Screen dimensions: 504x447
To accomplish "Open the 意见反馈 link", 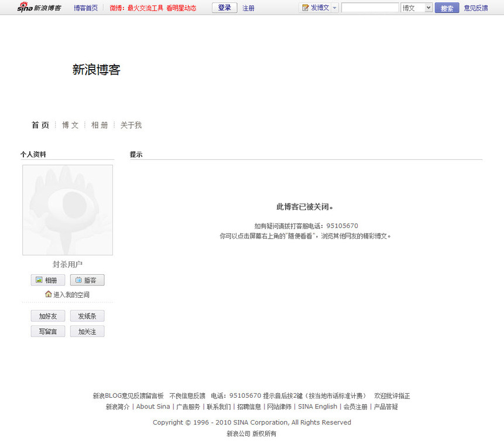I will pyautogui.click(x=476, y=8).
